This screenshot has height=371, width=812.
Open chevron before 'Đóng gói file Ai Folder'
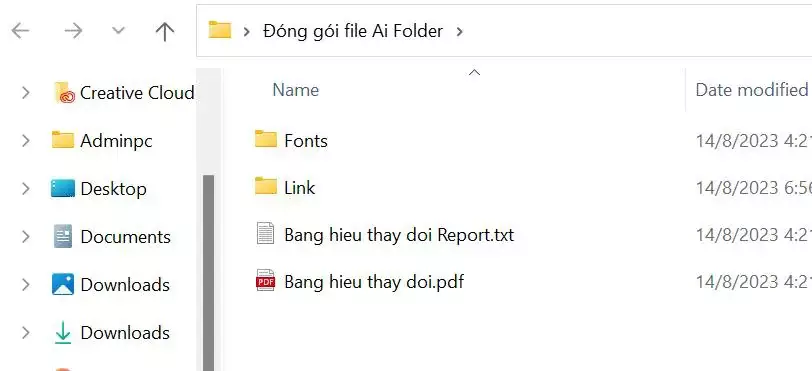[x=247, y=32]
